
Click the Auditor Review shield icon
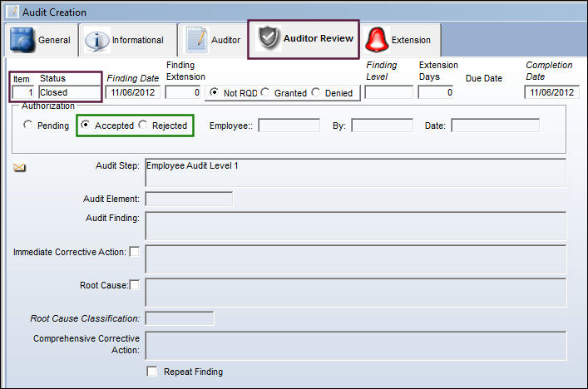[269, 38]
